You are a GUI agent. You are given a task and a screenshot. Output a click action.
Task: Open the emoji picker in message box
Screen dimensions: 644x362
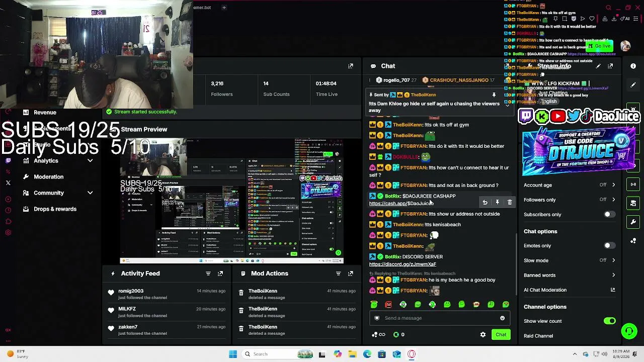502,318
